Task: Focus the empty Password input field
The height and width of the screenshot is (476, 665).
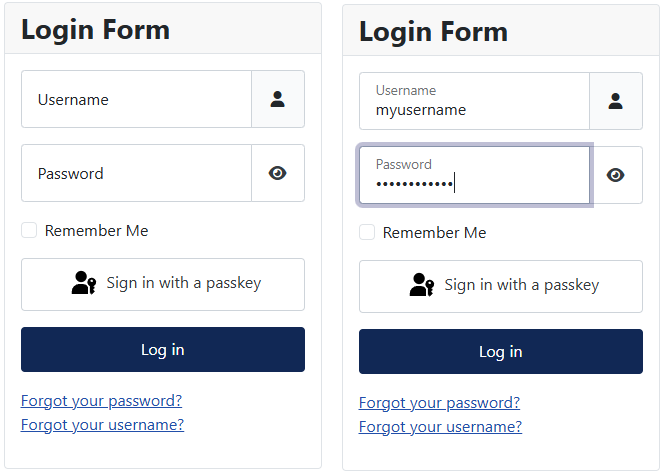Action: click(x=137, y=173)
